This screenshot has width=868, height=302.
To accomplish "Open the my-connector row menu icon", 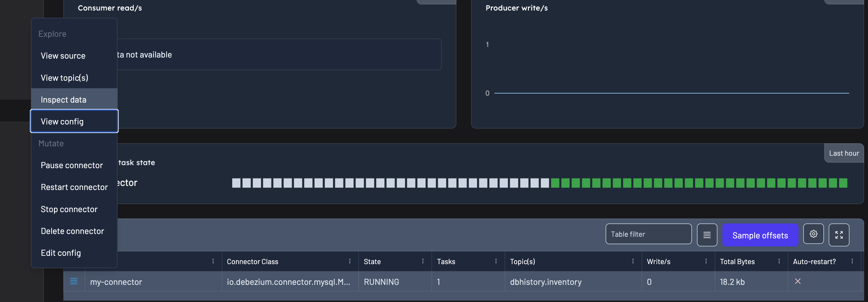I will click(x=74, y=281).
